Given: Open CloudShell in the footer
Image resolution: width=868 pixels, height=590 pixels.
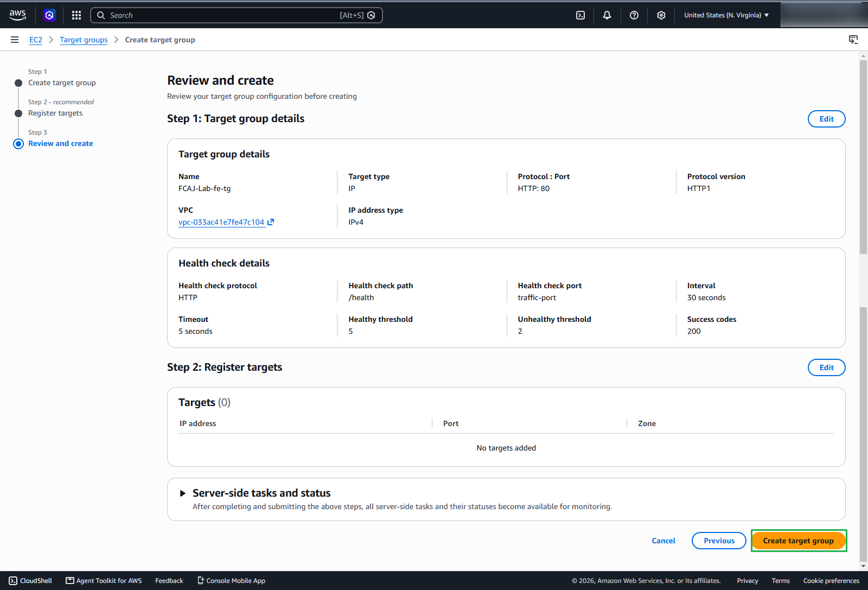Looking at the screenshot, I should 30,581.
